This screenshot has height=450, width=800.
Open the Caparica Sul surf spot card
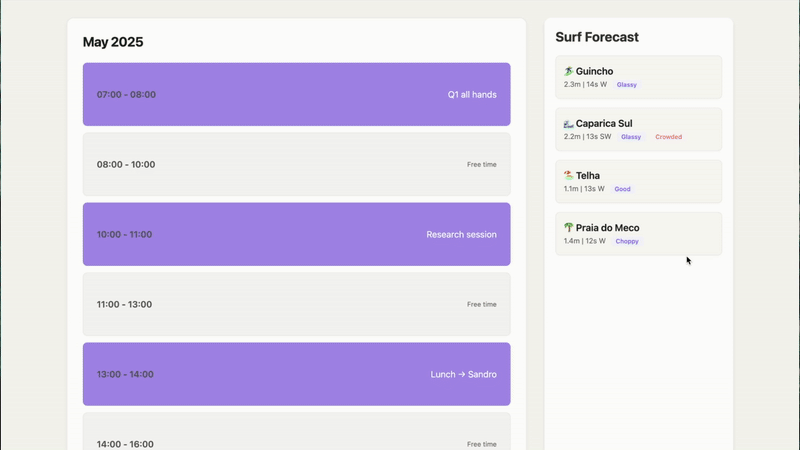click(638, 129)
